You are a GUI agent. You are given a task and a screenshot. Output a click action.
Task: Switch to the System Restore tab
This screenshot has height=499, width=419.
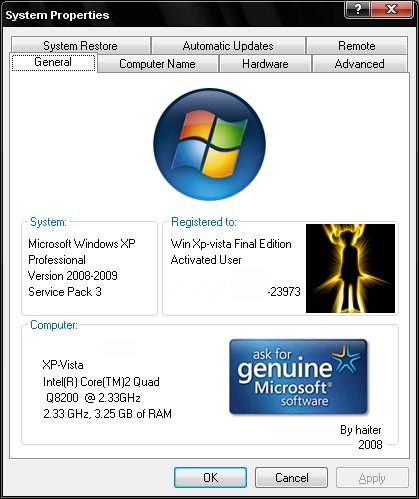(x=80, y=46)
